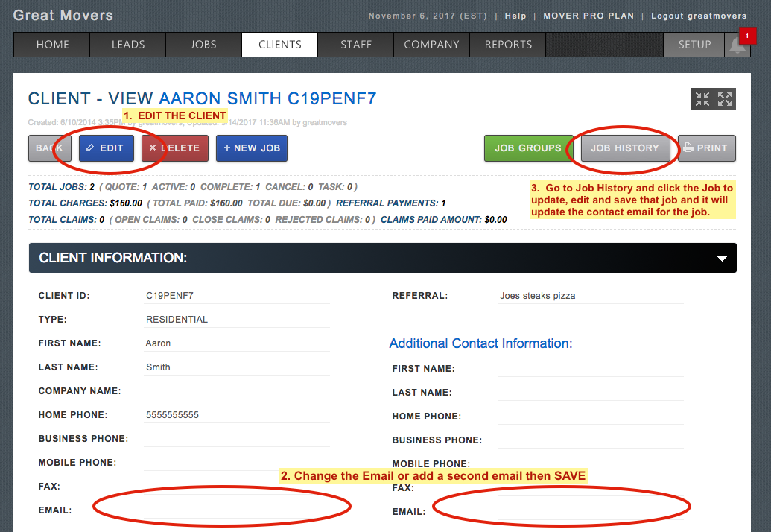
Task: Click the expand fullscreen arrows icon
Action: [x=726, y=99]
